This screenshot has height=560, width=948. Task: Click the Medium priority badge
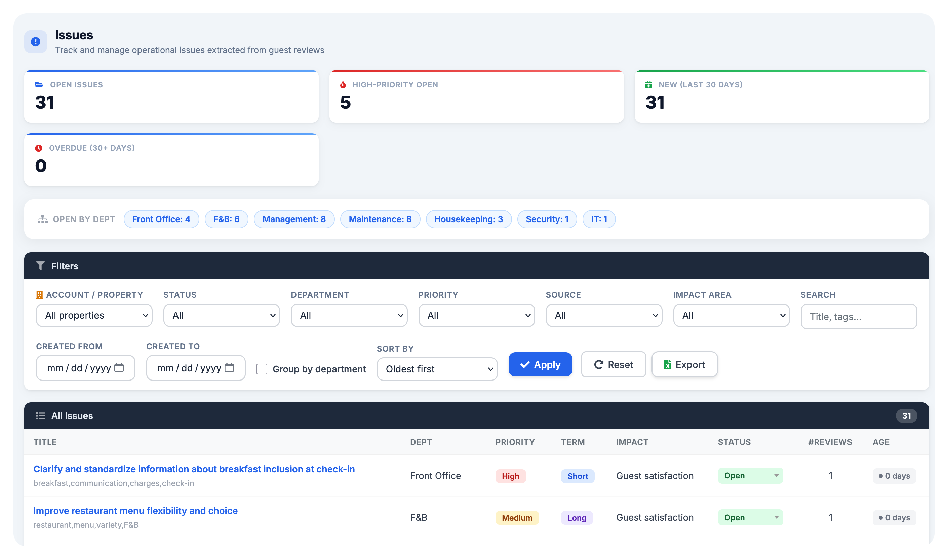[517, 518]
